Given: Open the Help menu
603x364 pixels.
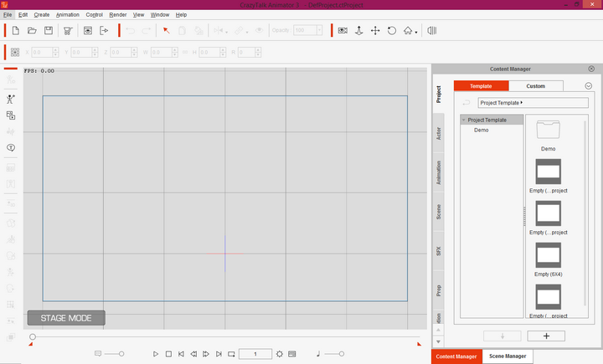Looking at the screenshot, I should point(181,14).
